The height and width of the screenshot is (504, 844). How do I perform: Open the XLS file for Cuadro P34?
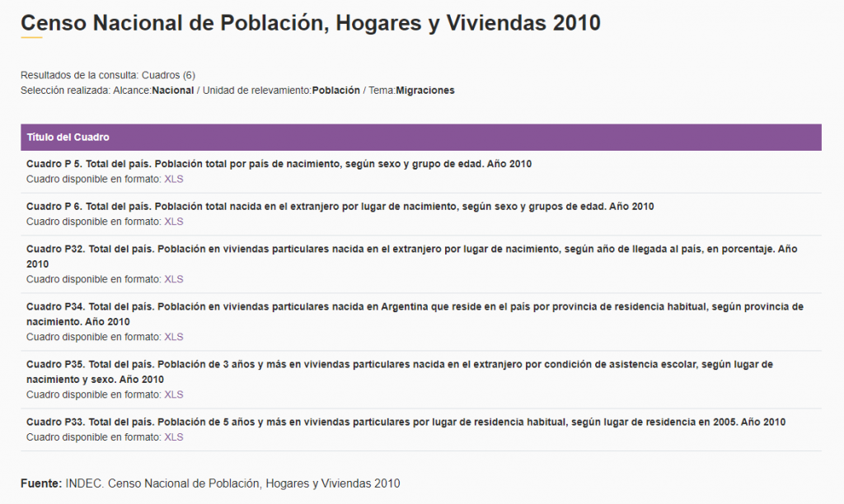[173, 337]
